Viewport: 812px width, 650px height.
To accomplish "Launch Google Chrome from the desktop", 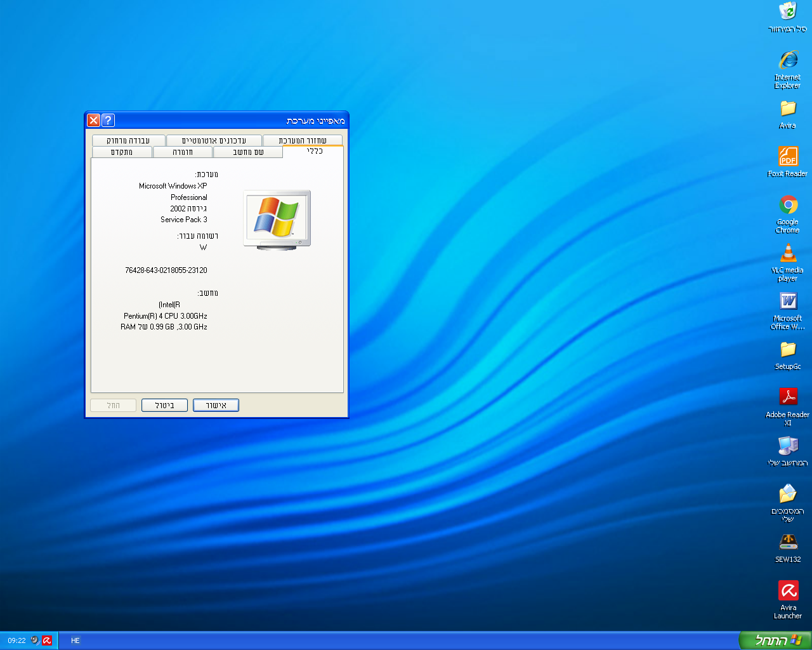I will (787, 214).
